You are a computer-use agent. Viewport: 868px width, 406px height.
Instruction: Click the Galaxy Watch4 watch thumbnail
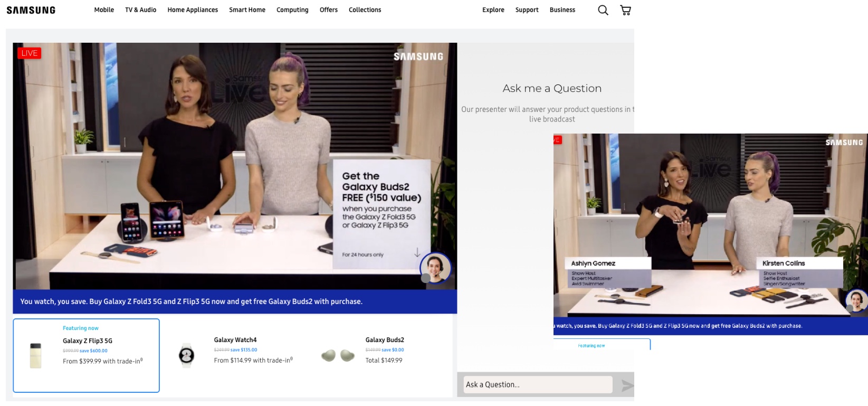tap(186, 355)
